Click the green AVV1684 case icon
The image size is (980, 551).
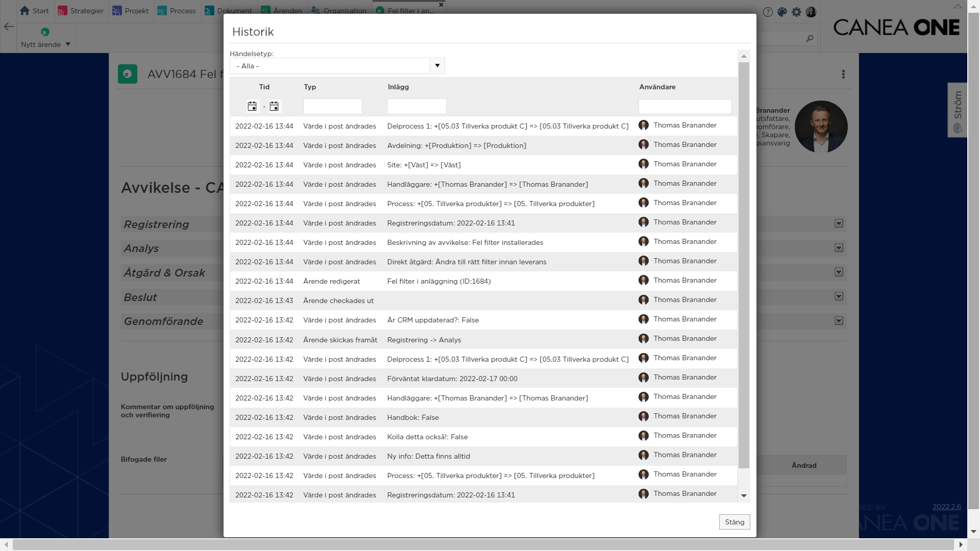coord(127,73)
